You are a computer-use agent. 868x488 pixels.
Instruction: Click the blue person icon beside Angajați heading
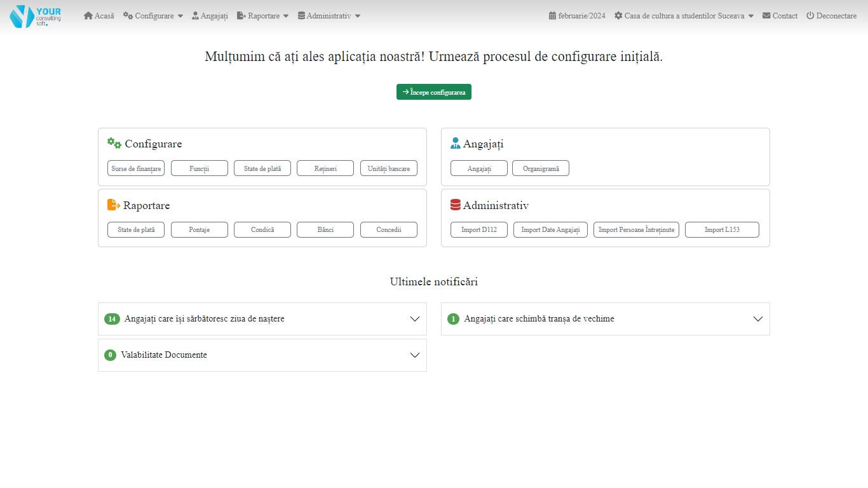[x=455, y=144]
